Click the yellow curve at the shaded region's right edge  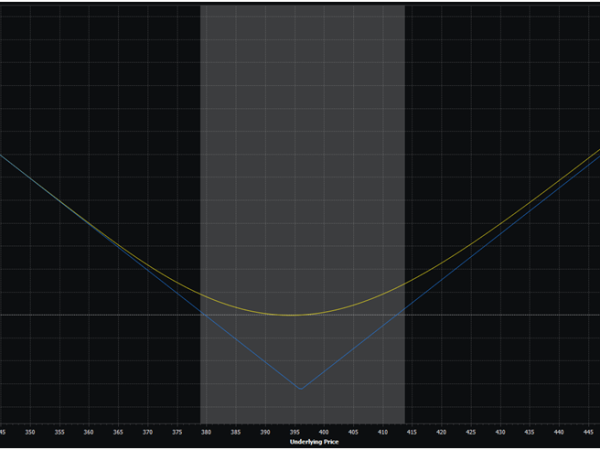coord(404,284)
